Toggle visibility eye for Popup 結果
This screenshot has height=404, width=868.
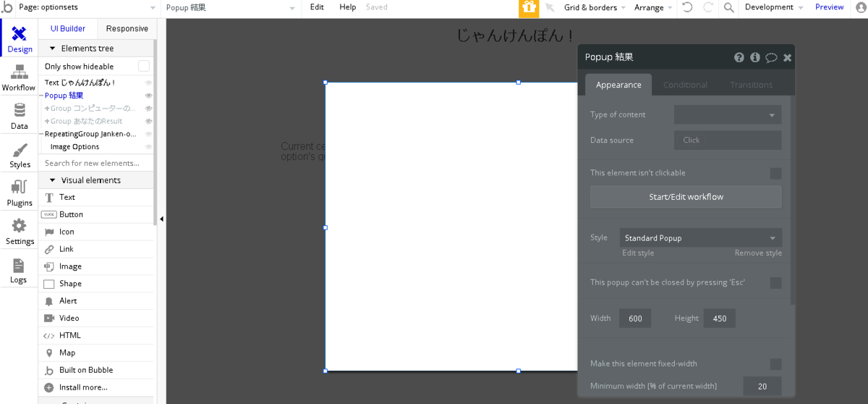(x=148, y=96)
